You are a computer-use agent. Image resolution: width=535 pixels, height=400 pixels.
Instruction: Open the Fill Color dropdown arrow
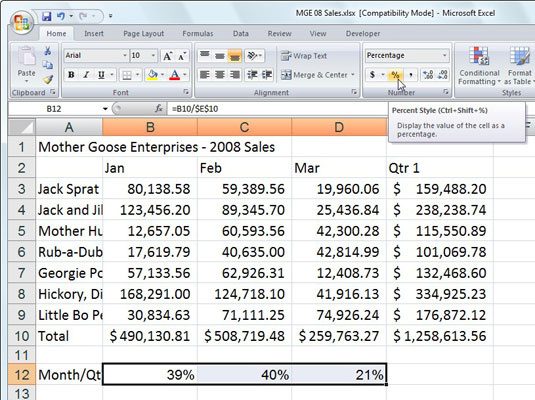point(162,75)
